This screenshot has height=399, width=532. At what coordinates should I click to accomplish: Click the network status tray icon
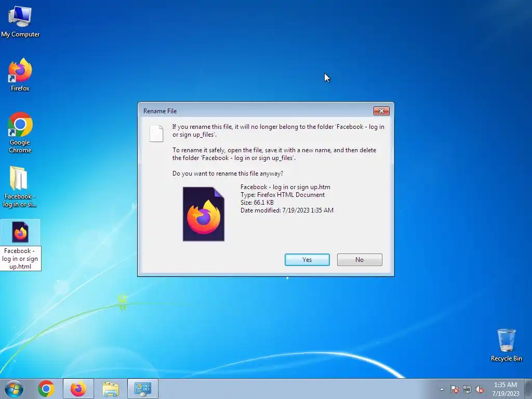click(x=467, y=389)
